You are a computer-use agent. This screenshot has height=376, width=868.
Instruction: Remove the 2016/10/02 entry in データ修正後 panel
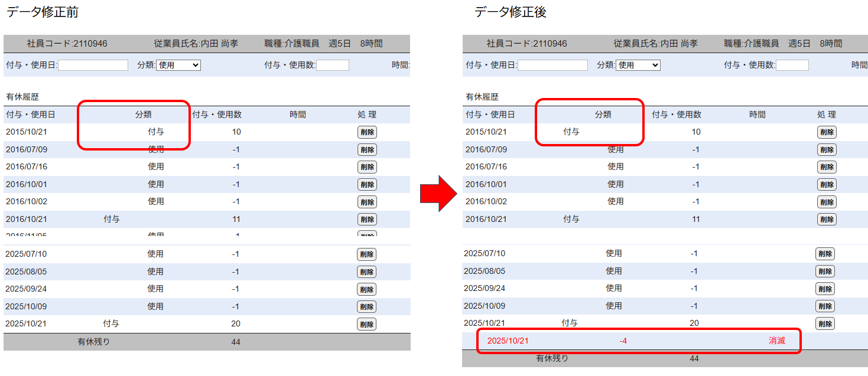click(x=827, y=202)
